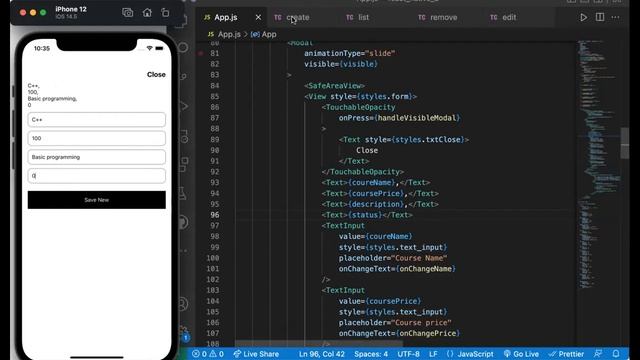The image size is (640, 360).
Task: Open feedback icon in status bar
Action: [598, 354]
